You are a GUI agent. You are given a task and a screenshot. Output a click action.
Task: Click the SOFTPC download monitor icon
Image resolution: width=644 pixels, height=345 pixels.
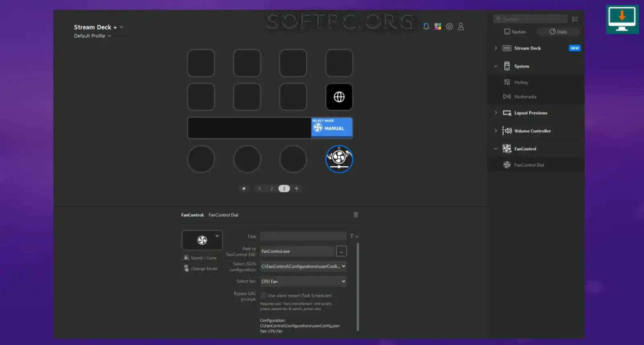pyautogui.click(x=622, y=19)
